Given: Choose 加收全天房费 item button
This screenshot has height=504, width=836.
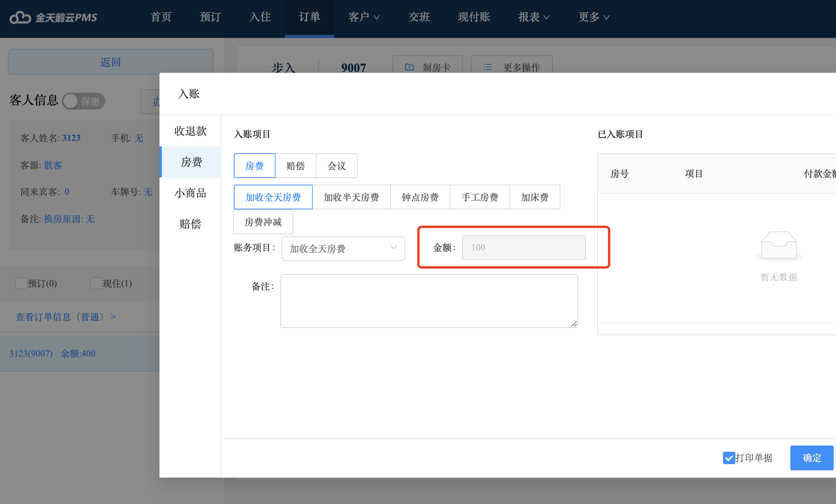Looking at the screenshot, I should point(273,197).
